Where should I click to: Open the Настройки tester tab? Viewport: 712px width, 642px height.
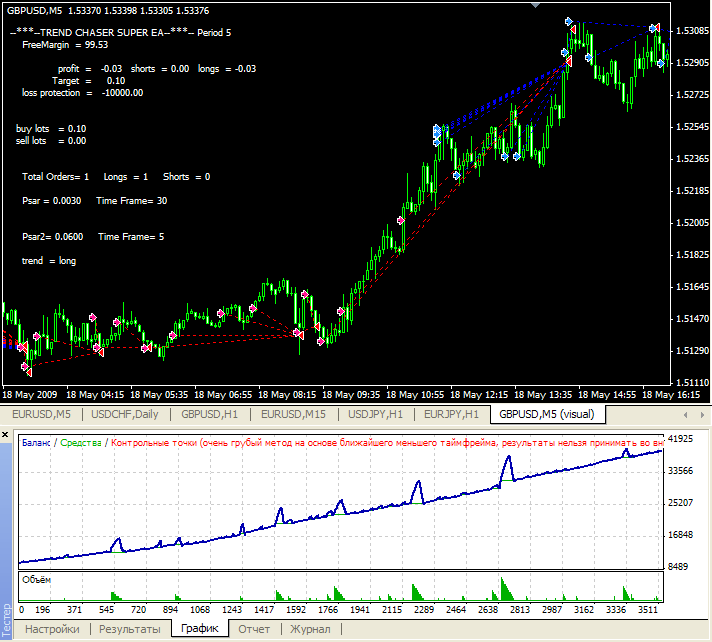point(52,629)
